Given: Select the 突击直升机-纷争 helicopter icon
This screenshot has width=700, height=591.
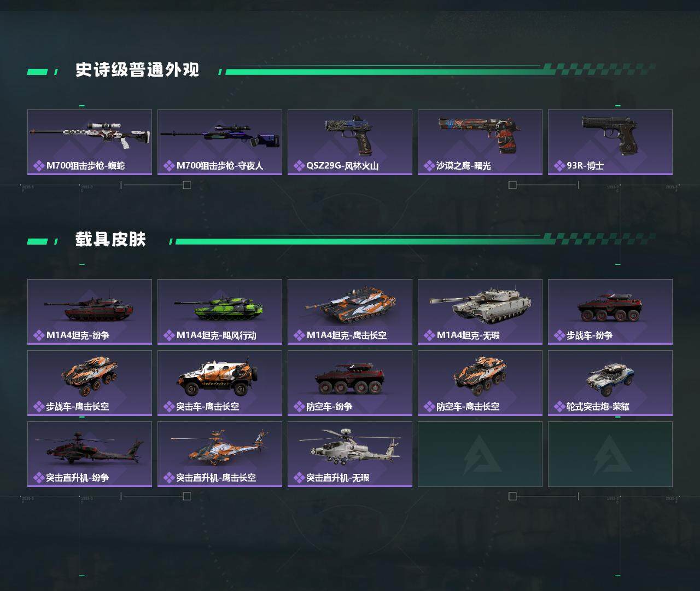Looking at the screenshot, I should [89, 446].
